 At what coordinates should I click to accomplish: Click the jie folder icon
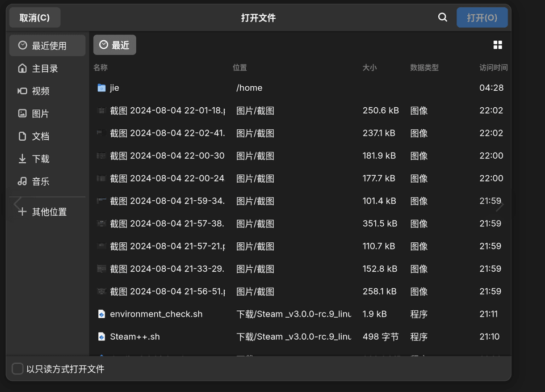coord(102,88)
